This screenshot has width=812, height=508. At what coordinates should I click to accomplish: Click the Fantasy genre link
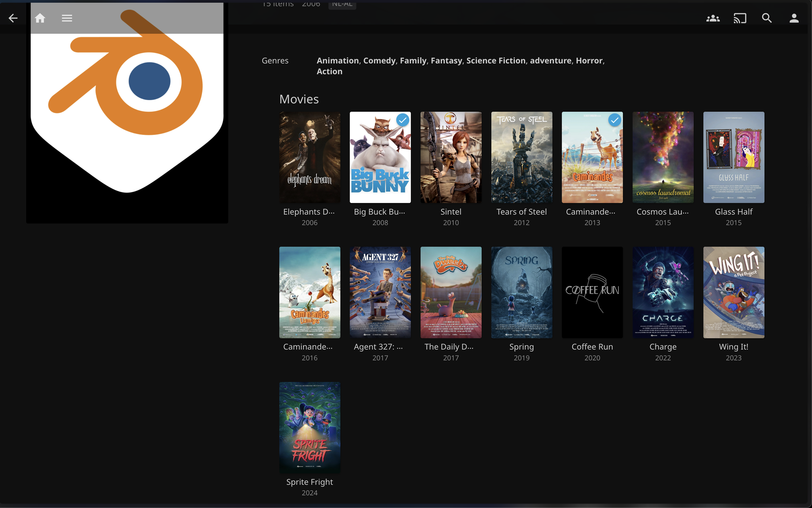tap(446, 60)
